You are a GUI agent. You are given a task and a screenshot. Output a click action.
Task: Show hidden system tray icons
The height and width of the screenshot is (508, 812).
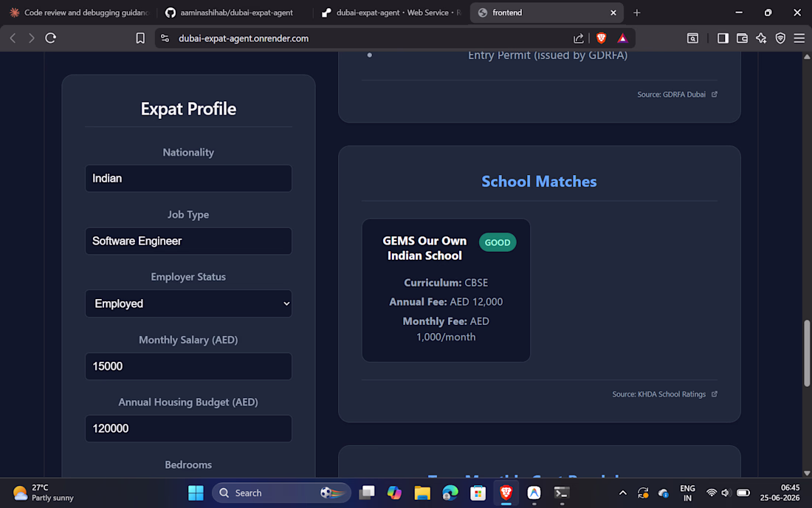pos(622,493)
